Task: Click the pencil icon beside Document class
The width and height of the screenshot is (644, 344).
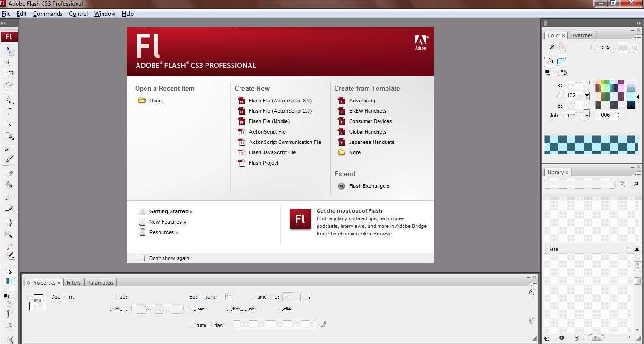Action: 323,325
